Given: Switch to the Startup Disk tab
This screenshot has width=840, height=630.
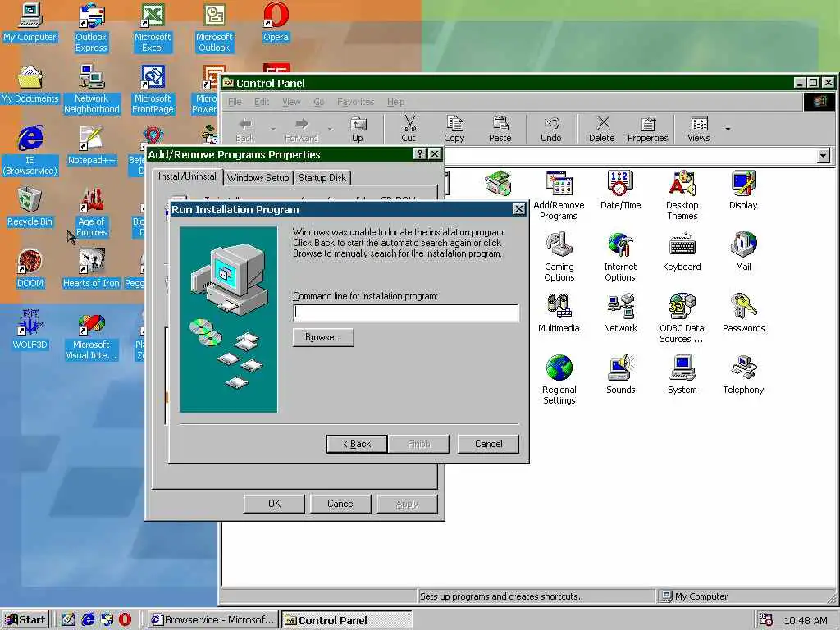Looking at the screenshot, I should coord(322,178).
